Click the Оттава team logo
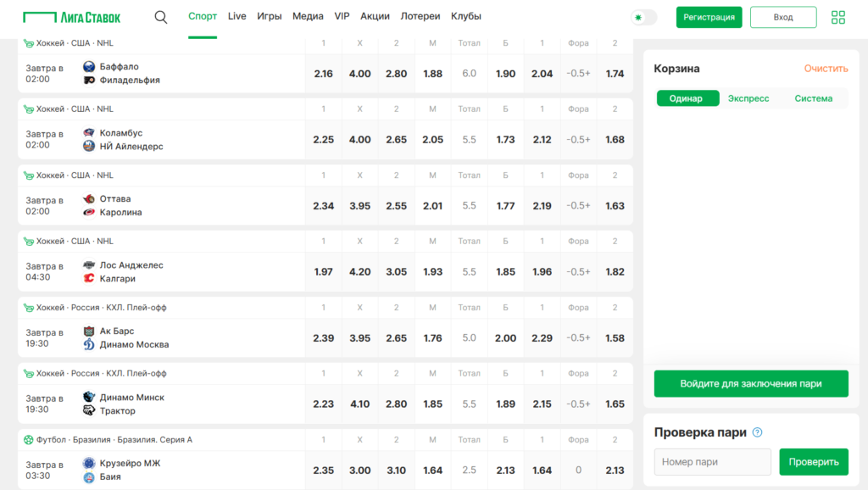The width and height of the screenshot is (868, 490). (88, 198)
